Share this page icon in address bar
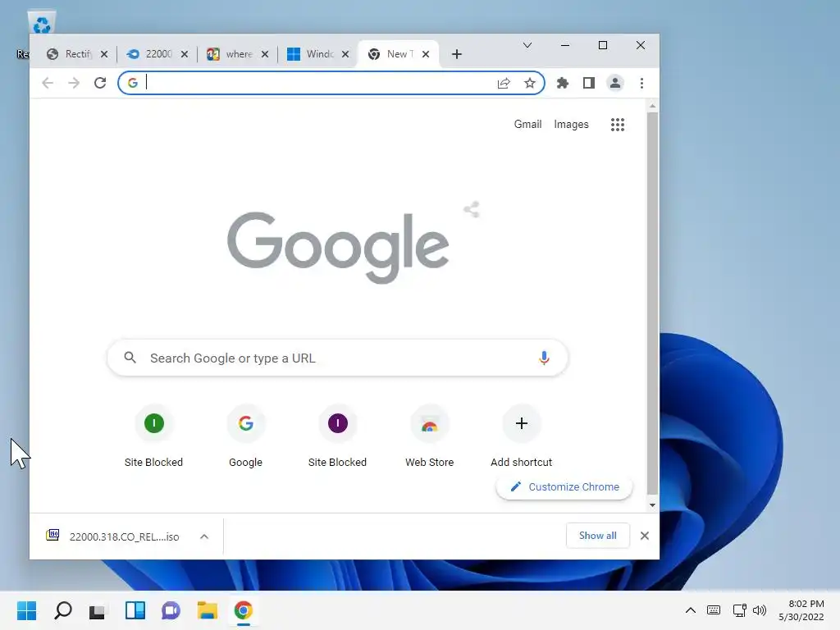The width and height of the screenshot is (840, 630). [x=504, y=83]
